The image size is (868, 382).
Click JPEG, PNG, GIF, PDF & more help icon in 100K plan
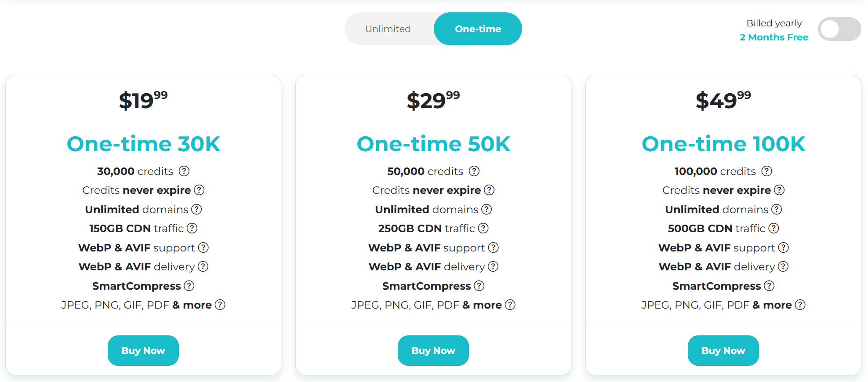800,305
